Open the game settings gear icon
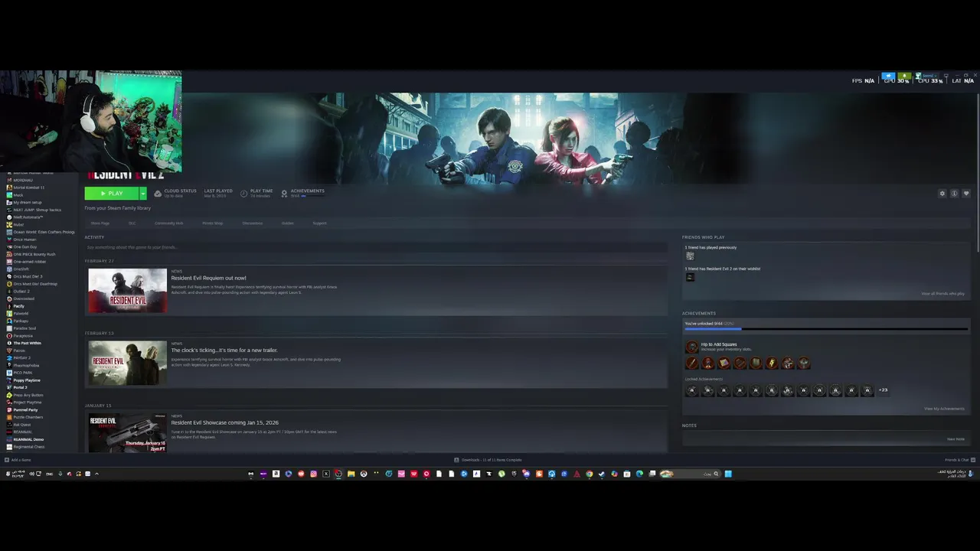This screenshot has height=551, width=980. (942, 194)
